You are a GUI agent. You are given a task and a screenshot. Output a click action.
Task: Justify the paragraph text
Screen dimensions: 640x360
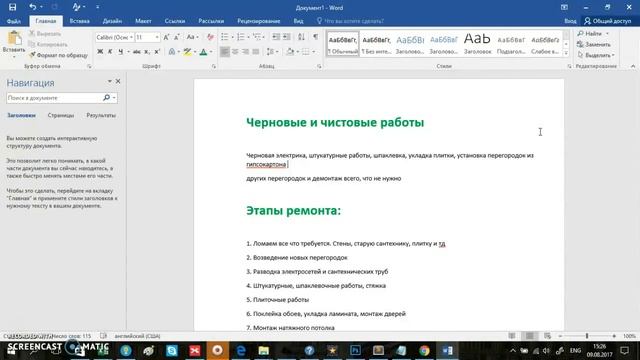click(x=256, y=52)
